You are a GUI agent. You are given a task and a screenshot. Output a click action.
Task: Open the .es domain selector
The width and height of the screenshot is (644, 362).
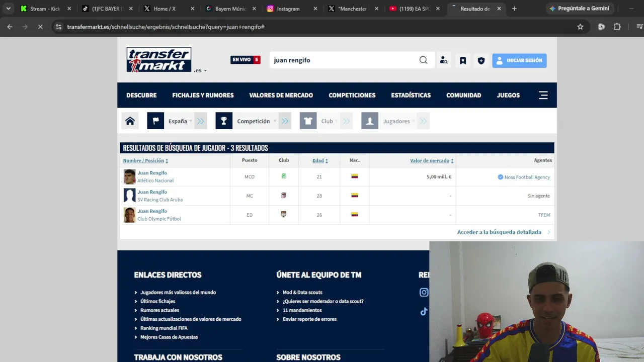(x=200, y=70)
